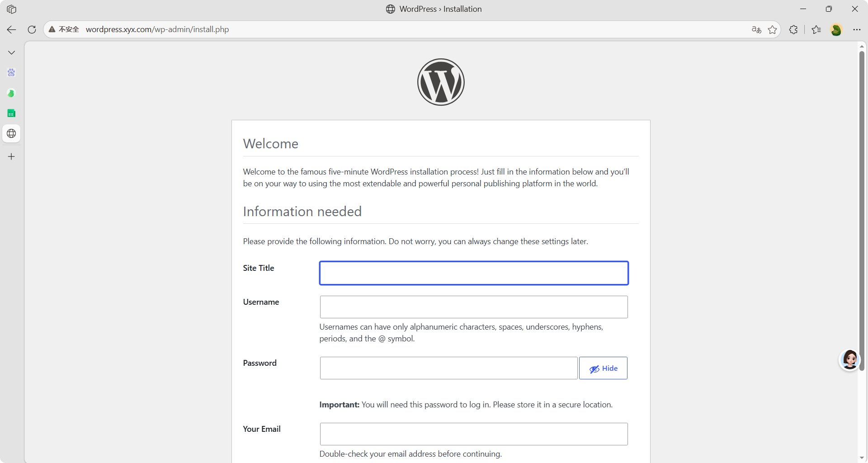Focus the Site Title field
The height and width of the screenshot is (463, 868).
(474, 273)
